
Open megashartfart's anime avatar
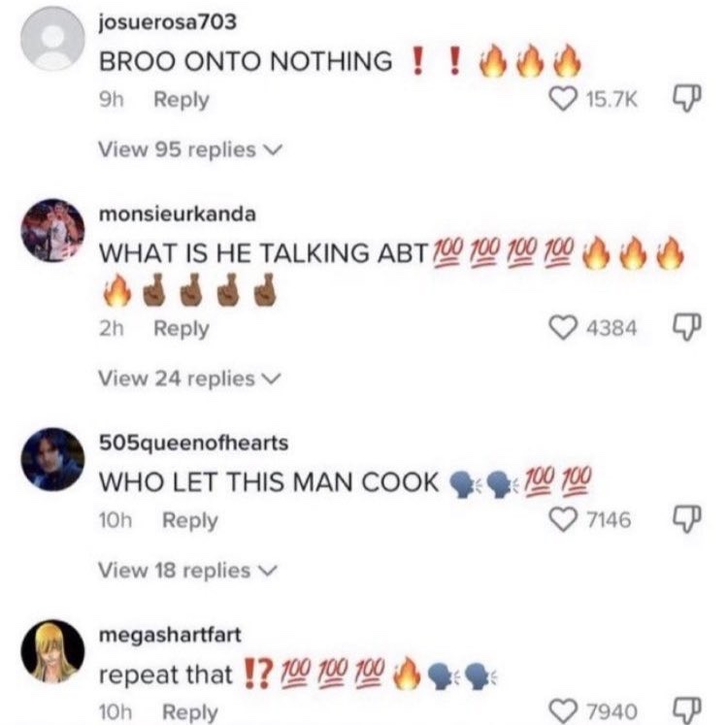click(53, 651)
